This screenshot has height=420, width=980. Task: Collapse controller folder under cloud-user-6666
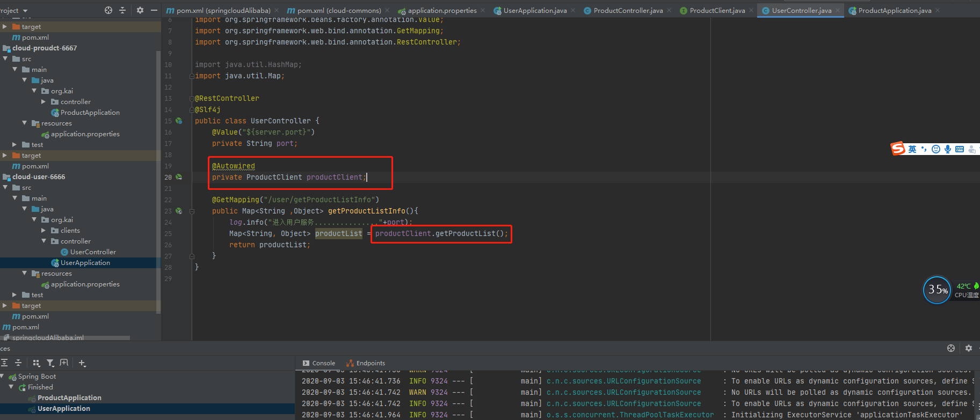(44, 241)
